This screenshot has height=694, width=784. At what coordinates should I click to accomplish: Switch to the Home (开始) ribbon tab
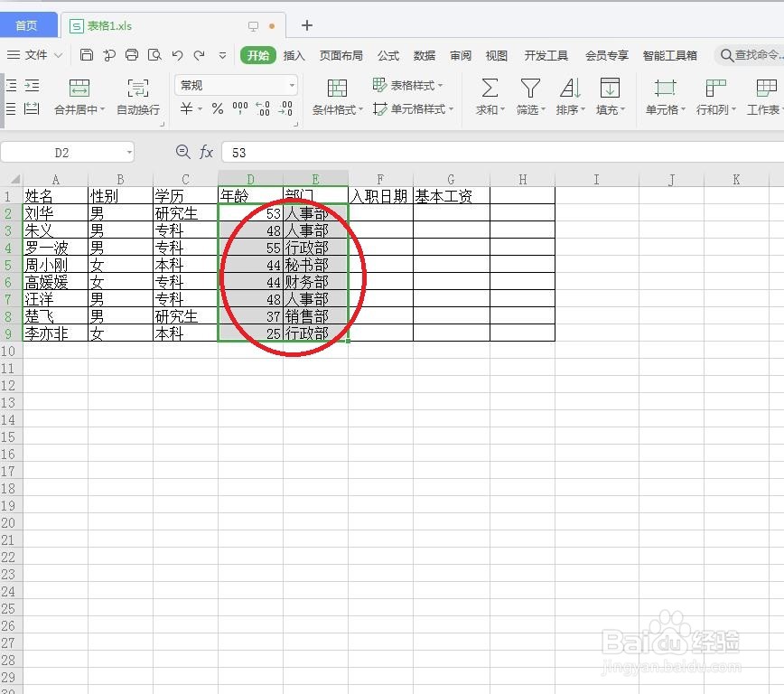pyautogui.click(x=258, y=55)
